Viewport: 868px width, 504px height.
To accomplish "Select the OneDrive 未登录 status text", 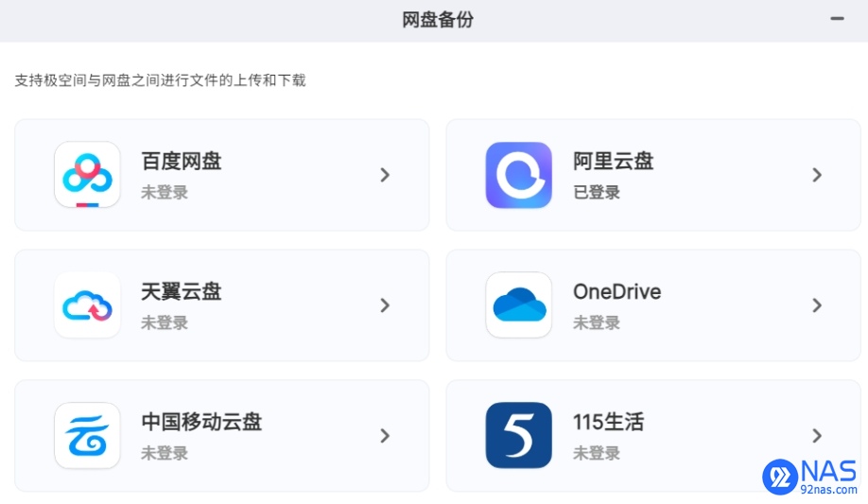I will 597,322.
